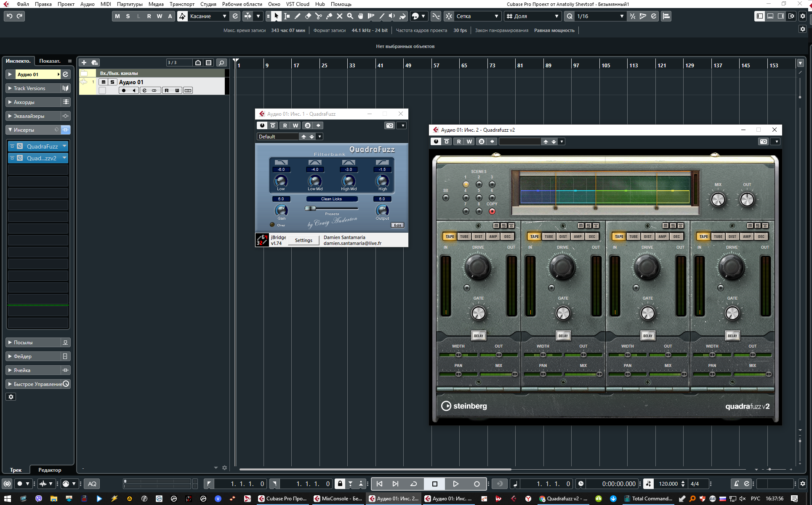Select the Glue tool
This screenshot has height=505, width=812.
tap(329, 16)
